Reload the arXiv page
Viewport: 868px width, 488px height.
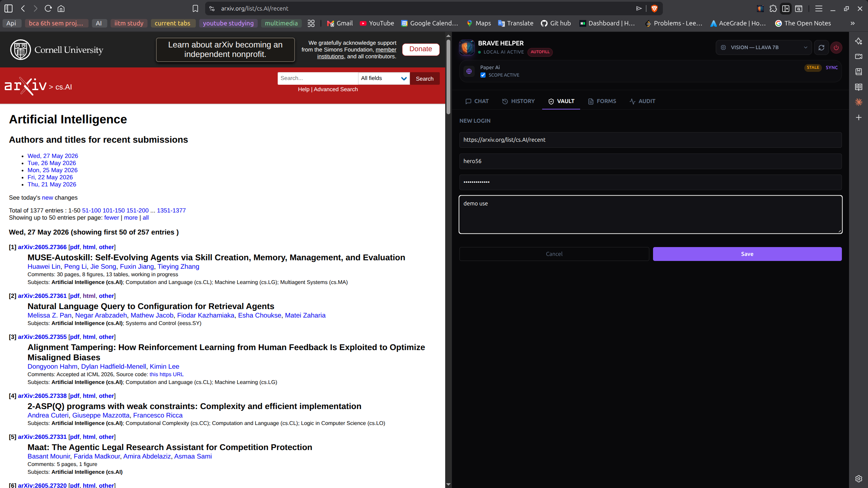48,8
